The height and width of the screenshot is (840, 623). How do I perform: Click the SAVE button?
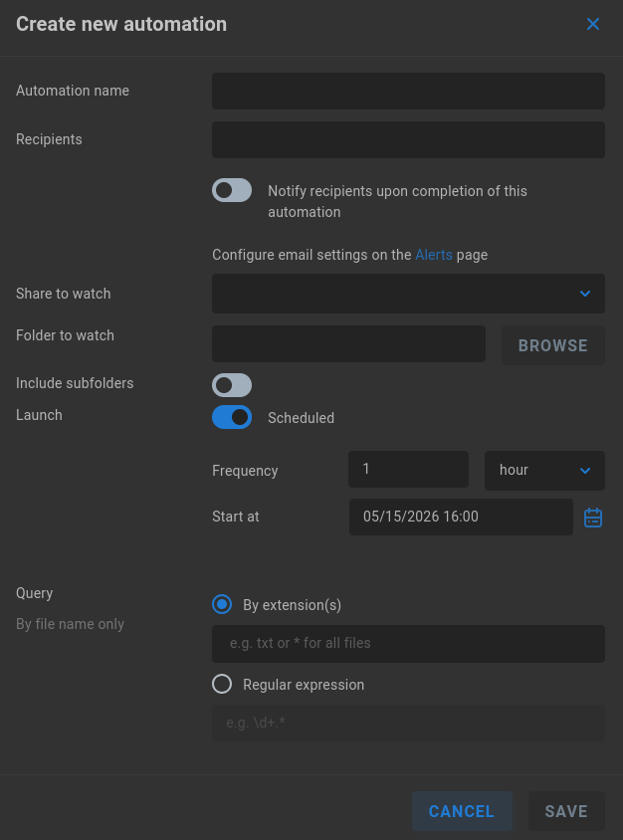pos(566,811)
